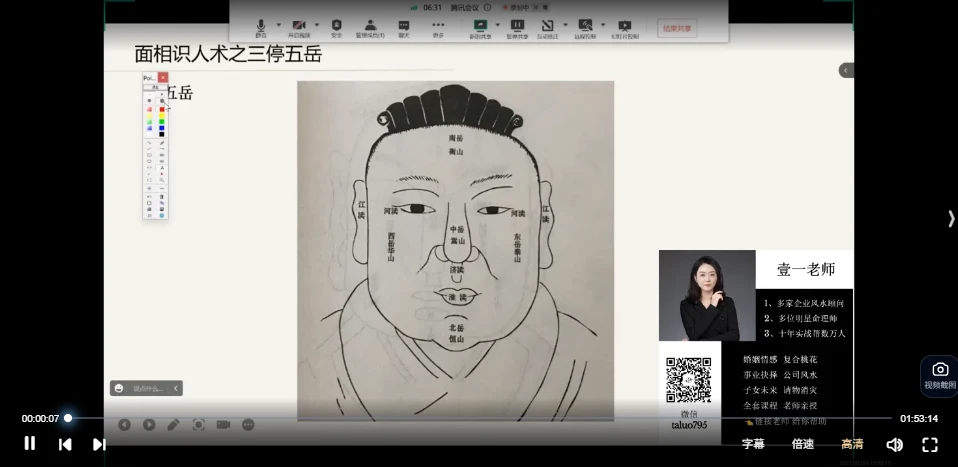Mute the player volume
Image resolution: width=958 pixels, height=467 pixels.
[x=894, y=444]
